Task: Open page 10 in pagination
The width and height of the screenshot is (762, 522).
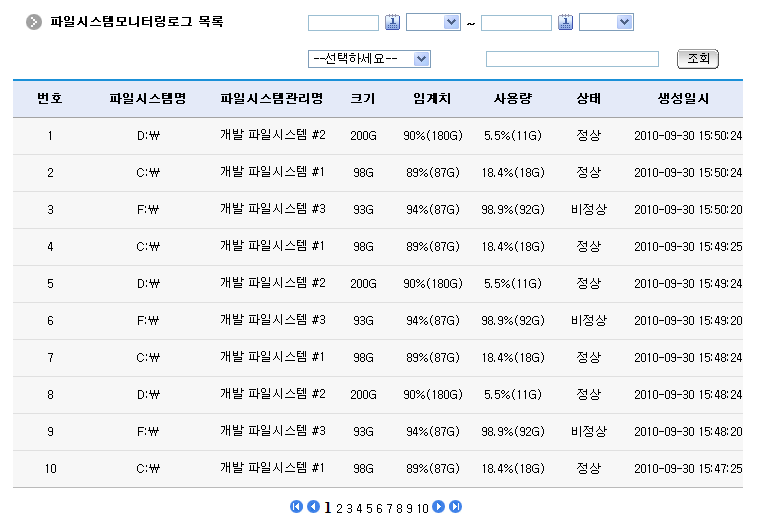Action: point(423,508)
